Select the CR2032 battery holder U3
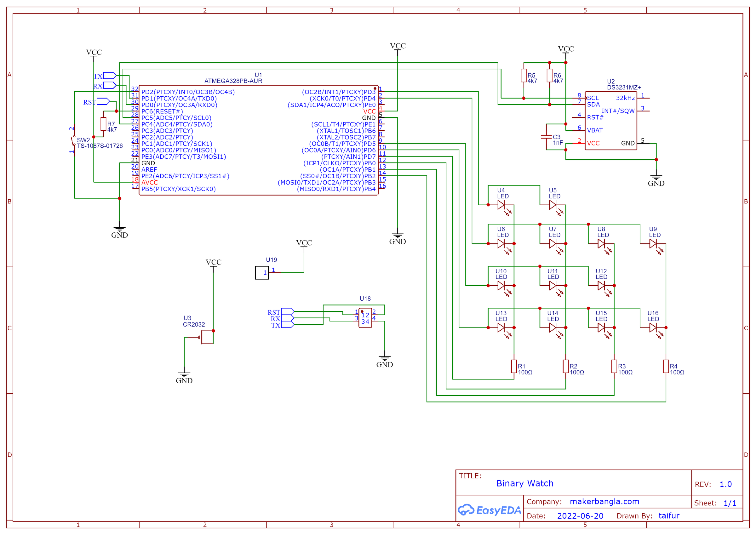The image size is (756, 535). pyautogui.click(x=207, y=337)
